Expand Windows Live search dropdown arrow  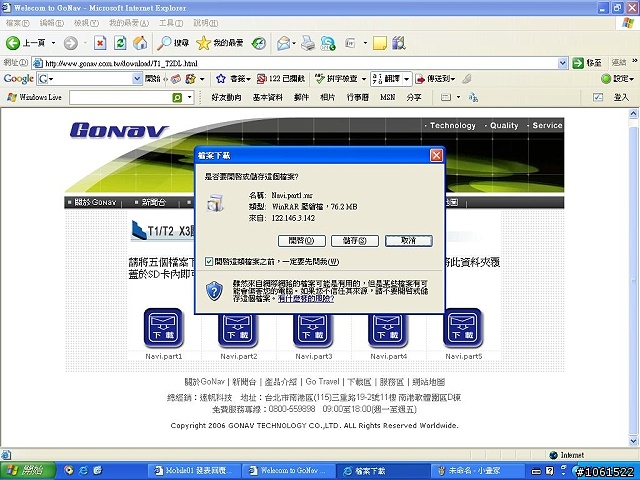(189, 98)
